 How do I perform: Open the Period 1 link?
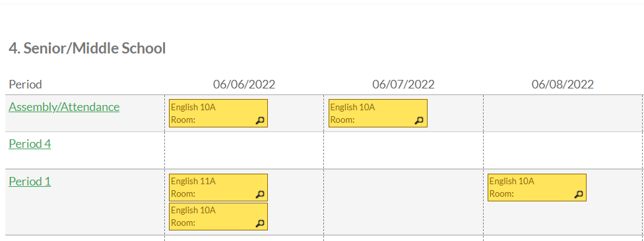click(x=30, y=182)
